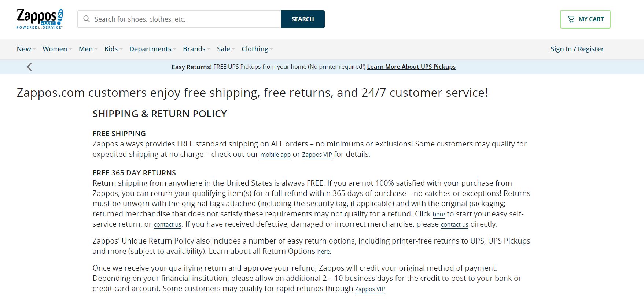Open the Departments menu

click(x=152, y=49)
